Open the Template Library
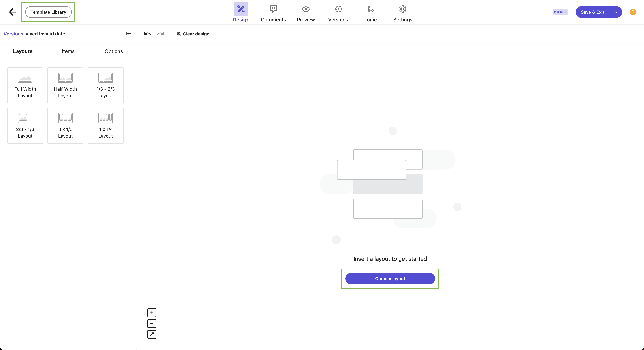This screenshot has height=350, width=644. [48, 12]
